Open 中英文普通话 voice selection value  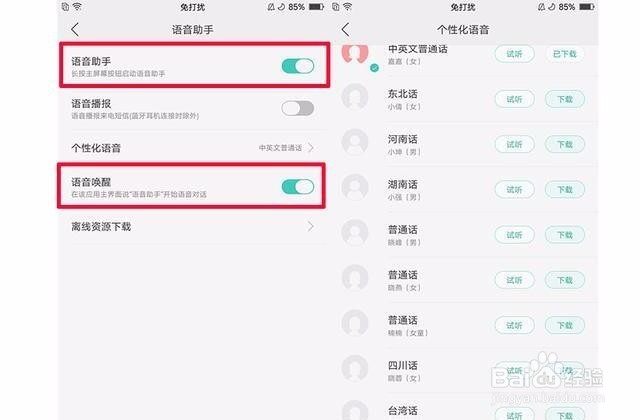280,148
